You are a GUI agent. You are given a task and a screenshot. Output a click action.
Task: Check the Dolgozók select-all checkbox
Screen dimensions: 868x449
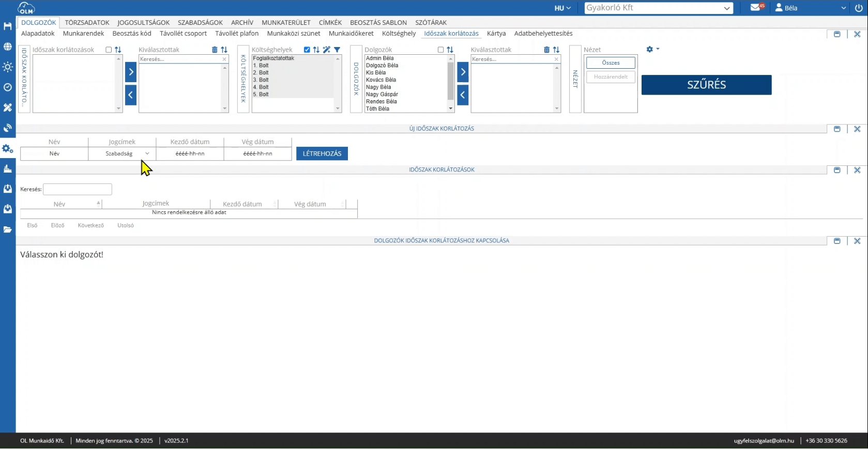(440, 50)
